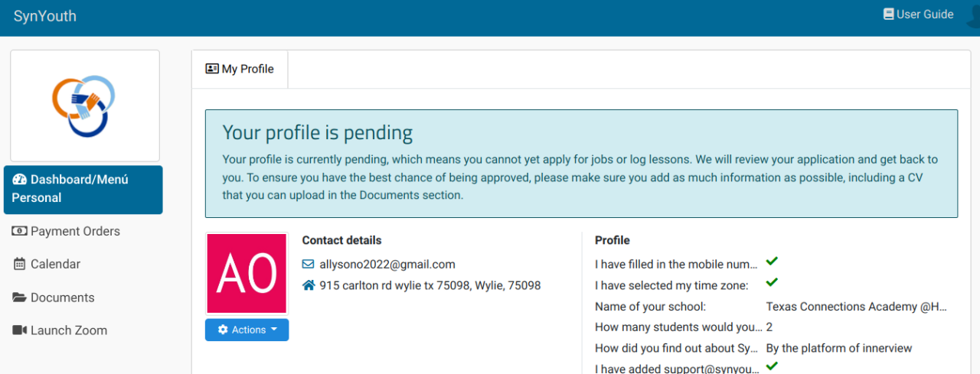Click the gear icon on Actions button

coord(223,330)
